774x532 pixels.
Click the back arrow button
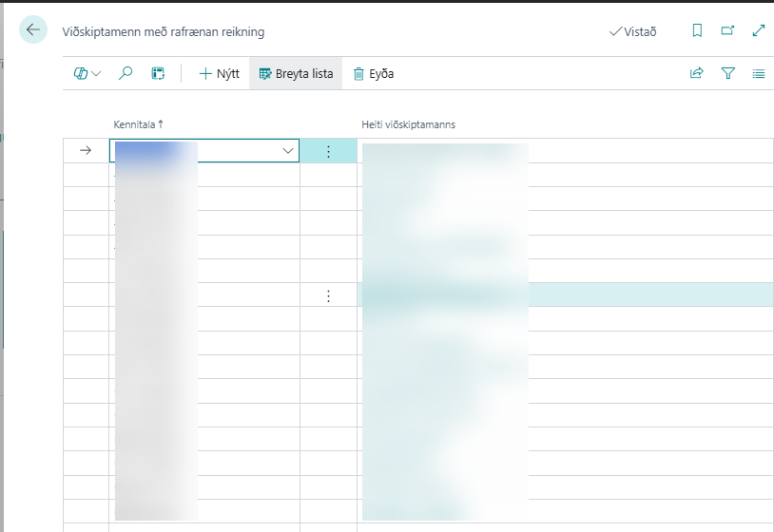(33, 30)
